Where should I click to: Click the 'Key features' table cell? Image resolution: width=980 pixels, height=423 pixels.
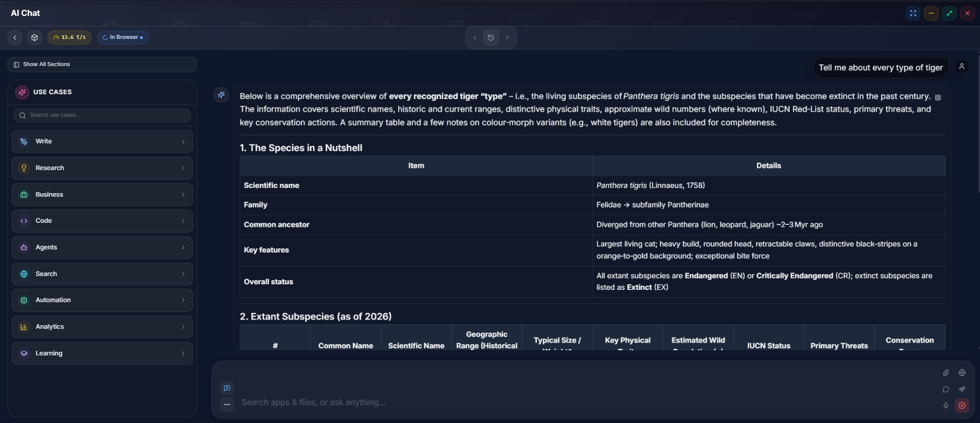(416, 250)
